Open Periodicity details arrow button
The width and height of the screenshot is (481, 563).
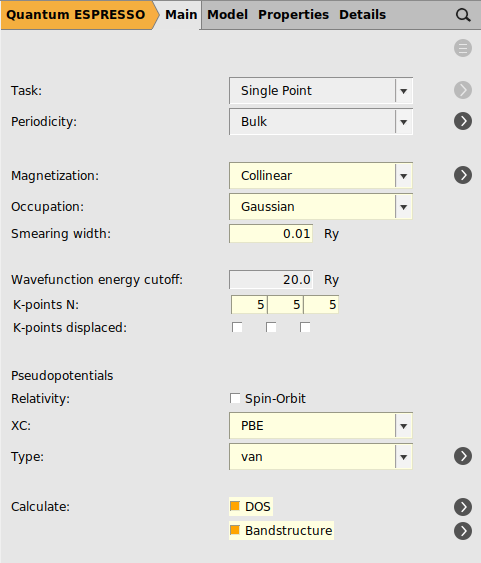[463, 121]
